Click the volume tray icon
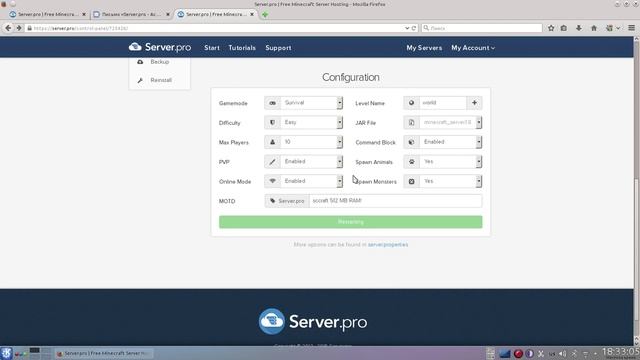Viewport: 640px width, 360px height. pos(562,353)
